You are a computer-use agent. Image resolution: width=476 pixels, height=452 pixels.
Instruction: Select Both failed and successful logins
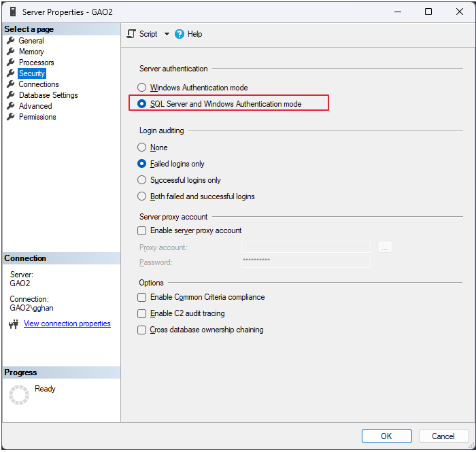196,196
